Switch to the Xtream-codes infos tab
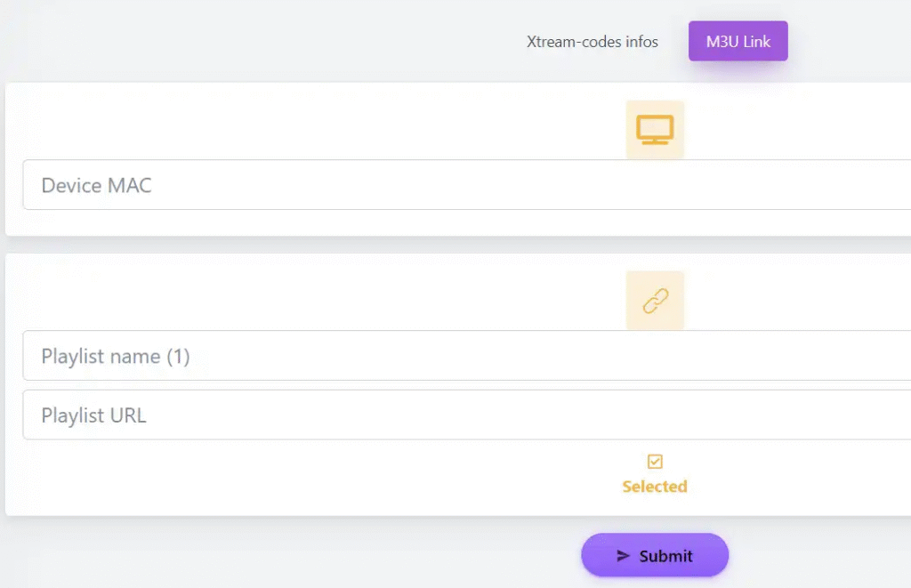911x588 pixels. (x=593, y=41)
